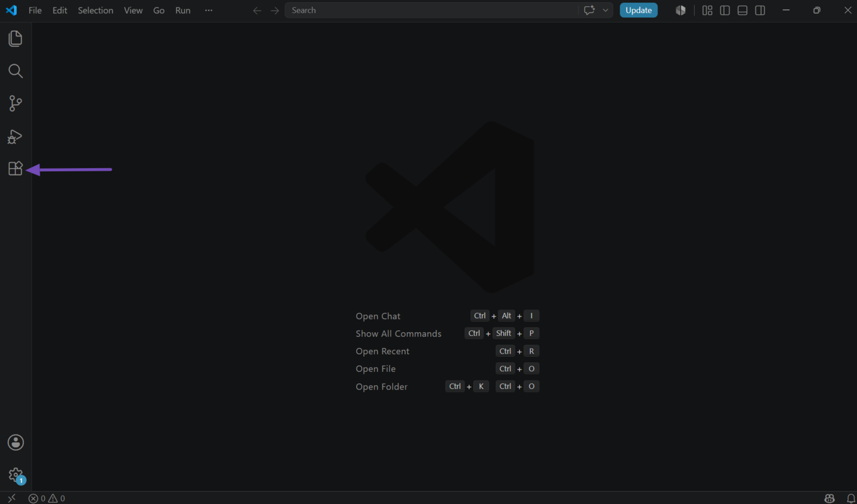Image resolution: width=857 pixels, height=504 pixels.
Task: Open Remote Window icon in status bar
Action: click(12, 498)
